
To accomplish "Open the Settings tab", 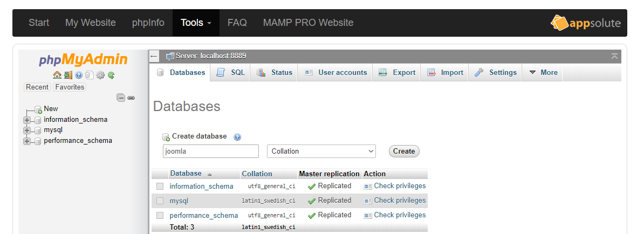I will pos(495,72).
